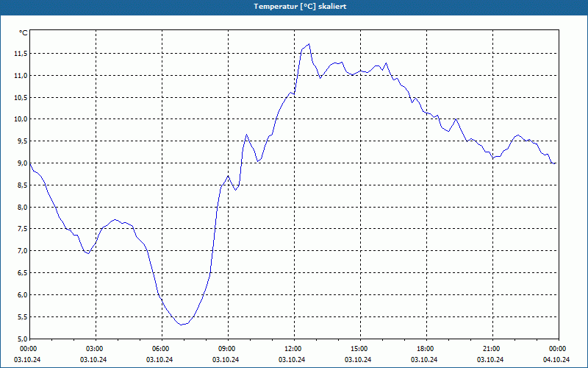
Task: Click the 18:00 time label
Action: pyautogui.click(x=426, y=349)
